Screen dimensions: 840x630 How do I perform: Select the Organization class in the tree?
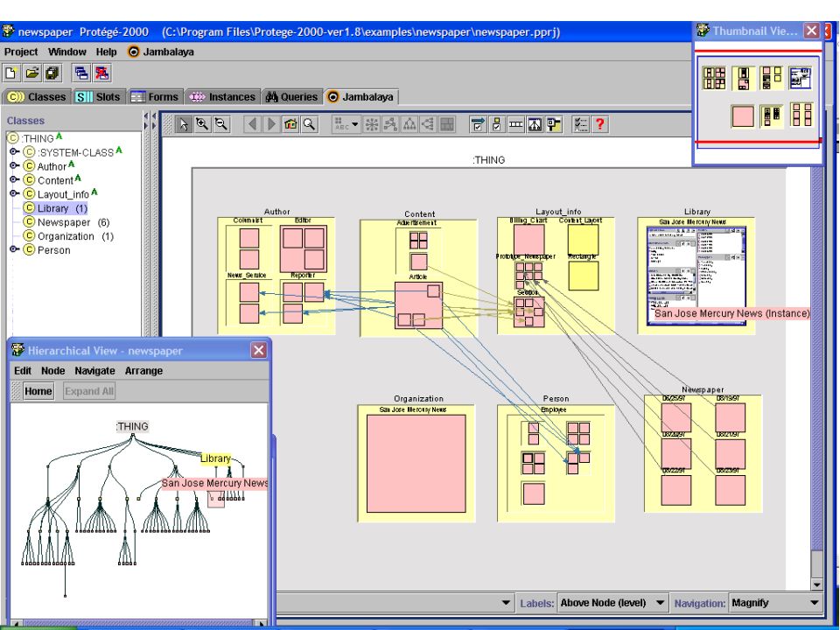[x=68, y=236]
